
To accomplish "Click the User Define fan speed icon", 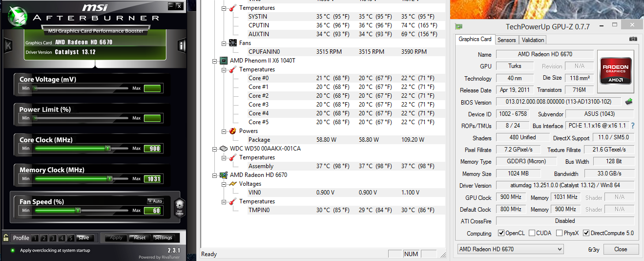I will click(179, 207).
